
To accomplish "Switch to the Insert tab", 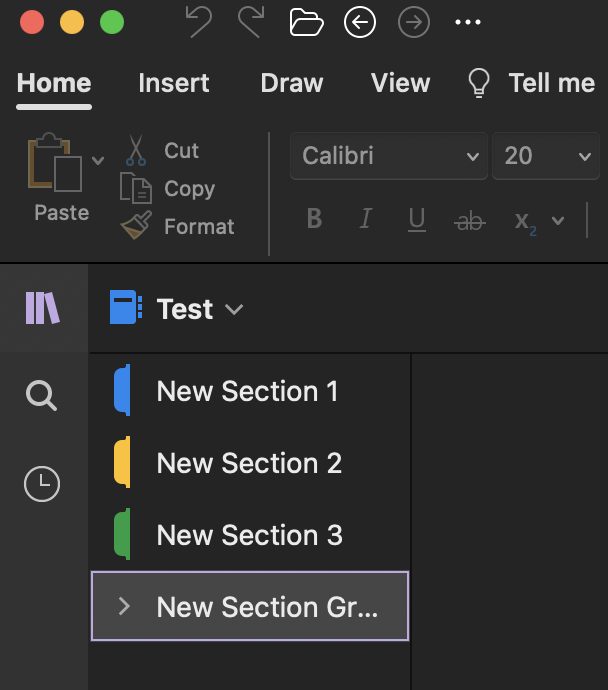I will (x=174, y=83).
